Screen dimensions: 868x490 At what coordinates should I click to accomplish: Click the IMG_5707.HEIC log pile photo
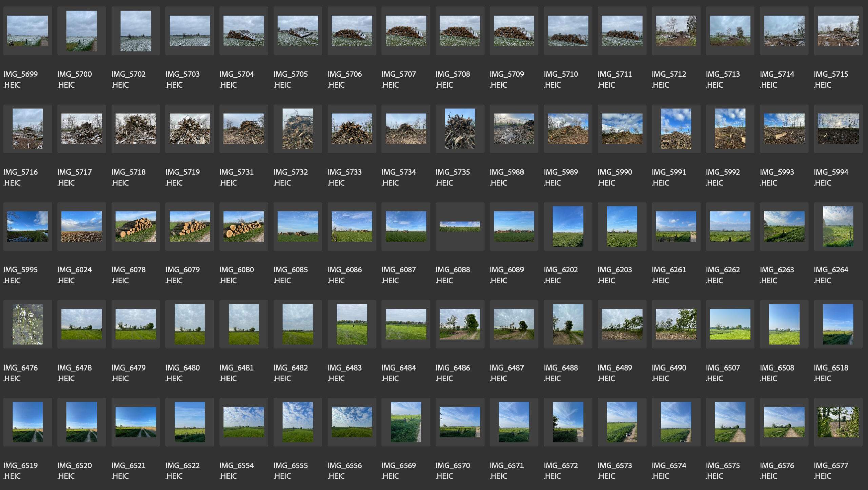[x=406, y=31]
